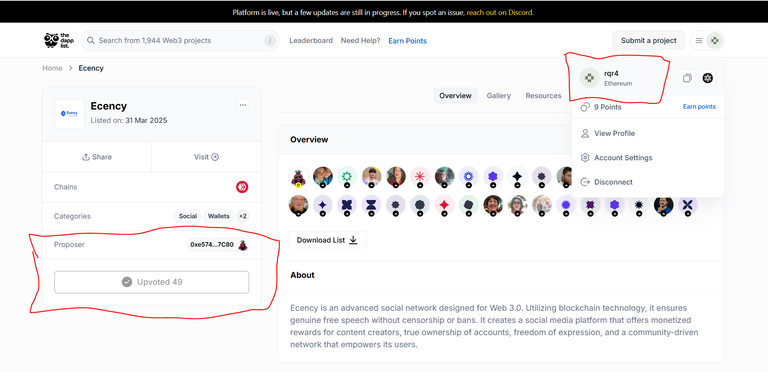The height and width of the screenshot is (372, 768).
Task: Click the Account Settings gear icon
Action: pyautogui.click(x=584, y=158)
